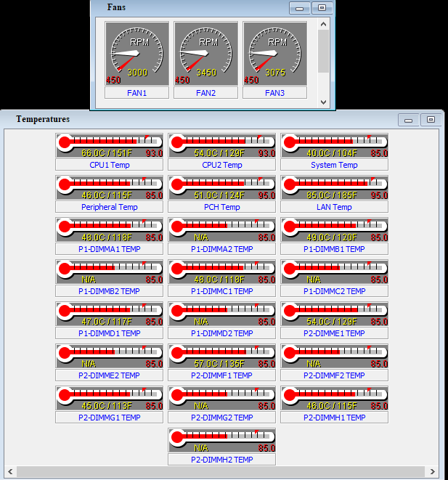Select the P1-DIMMC1 thermometer gauge

[x=222, y=272]
